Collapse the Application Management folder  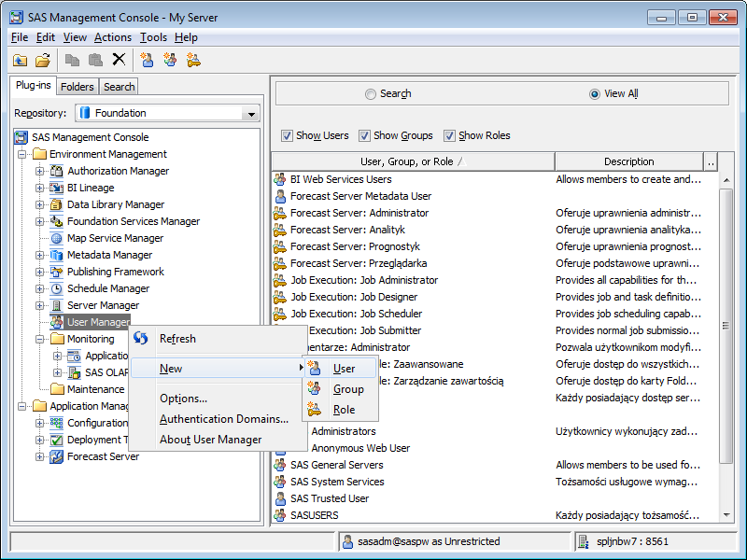[21, 406]
